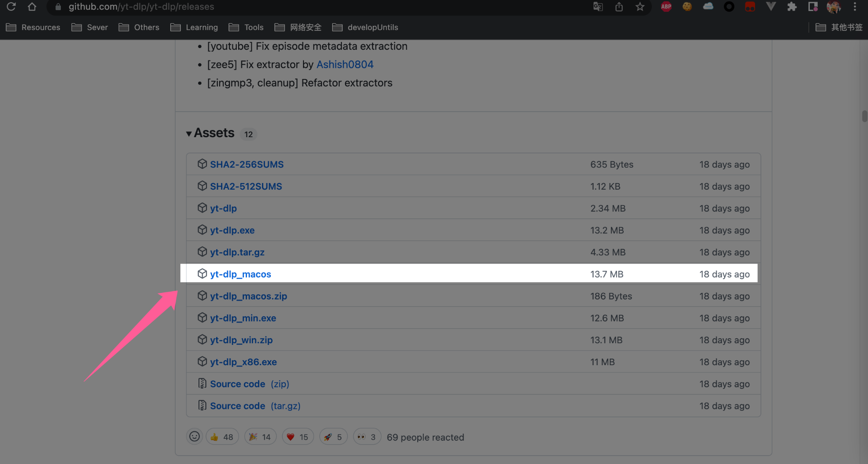Download Source code (tar.gz)
This screenshot has height=464, width=868.
tap(255, 406)
